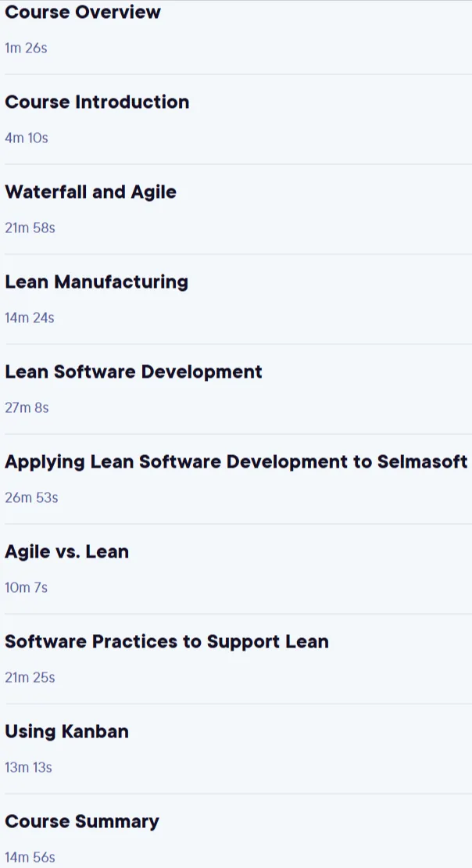
Task: Expand the Lean Manufacturing section
Action: coord(96,282)
